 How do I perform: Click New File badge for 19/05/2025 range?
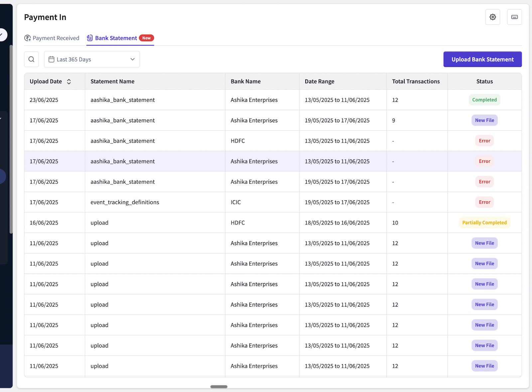(x=484, y=120)
